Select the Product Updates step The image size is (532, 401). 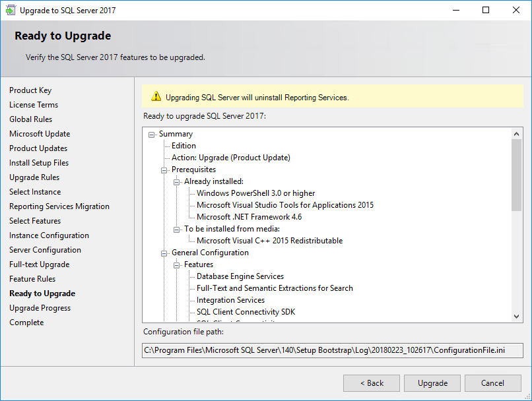click(38, 148)
